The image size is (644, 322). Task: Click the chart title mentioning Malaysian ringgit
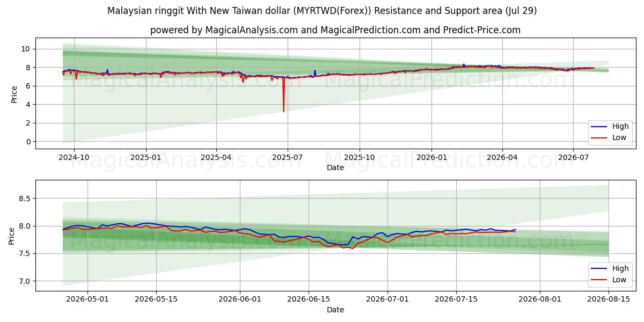322,11
